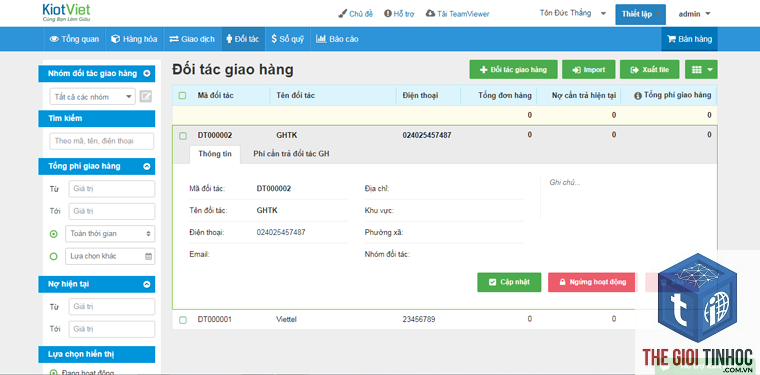
Task: Click the Xuất file export button
Action: point(649,70)
